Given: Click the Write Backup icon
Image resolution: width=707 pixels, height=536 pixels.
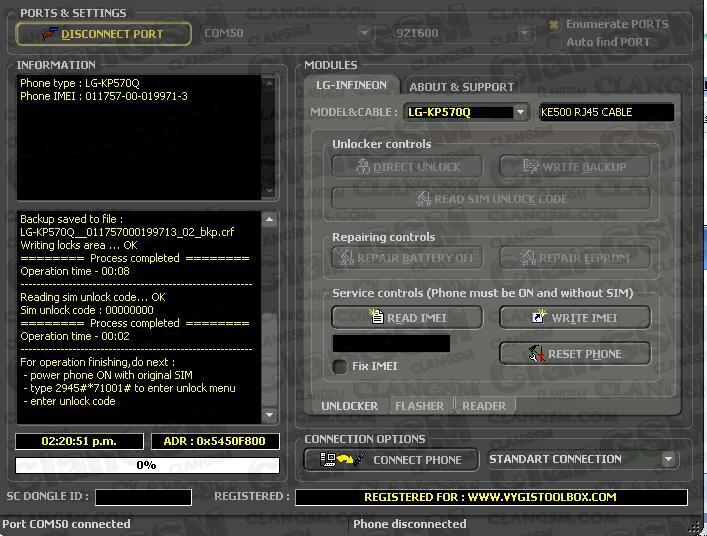Looking at the screenshot, I should pyautogui.click(x=531, y=166).
